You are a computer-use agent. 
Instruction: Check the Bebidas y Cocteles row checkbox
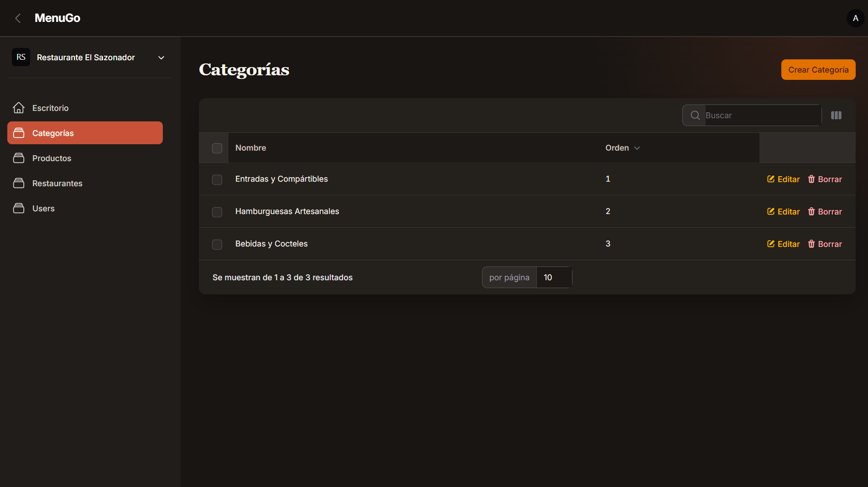[x=217, y=244]
